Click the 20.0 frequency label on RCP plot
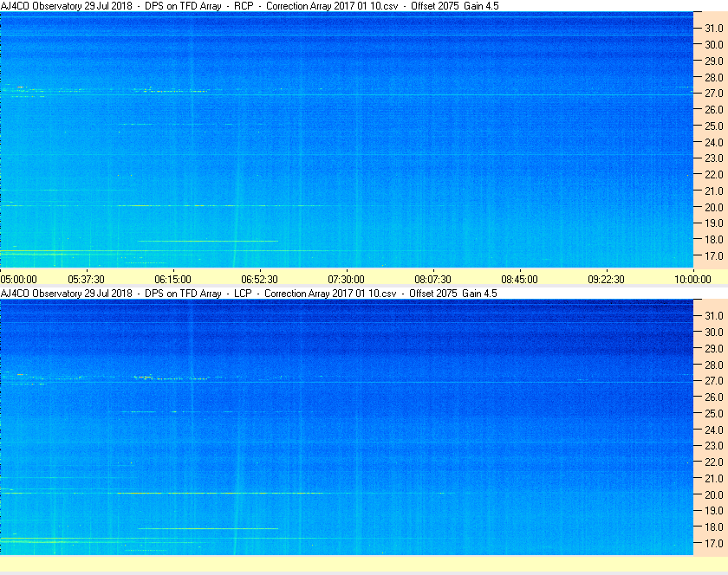Screen dimensions: 728x575 [x=714, y=207]
